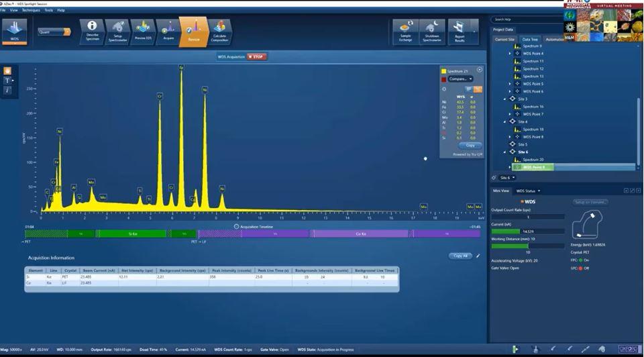The image size is (644, 357).
Task: Stop the WDS acquisition
Action: (256, 56)
